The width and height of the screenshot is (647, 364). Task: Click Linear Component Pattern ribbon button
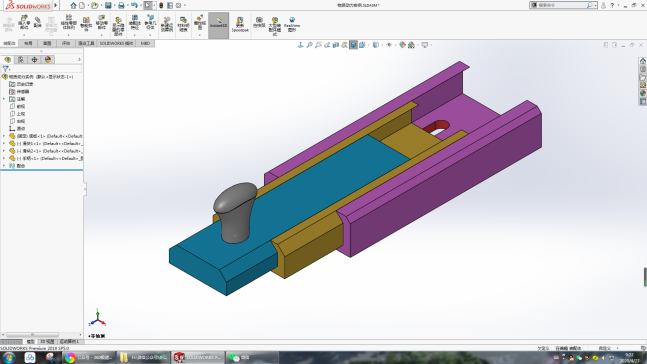68,23
